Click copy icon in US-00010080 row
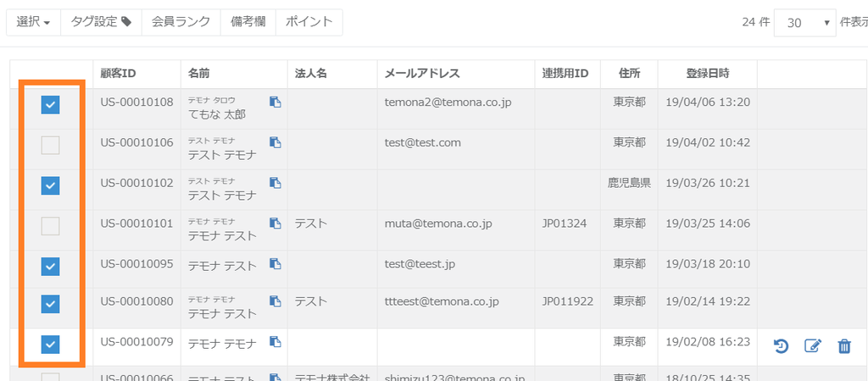Image resolution: width=868 pixels, height=381 pixels. [275, 301]
